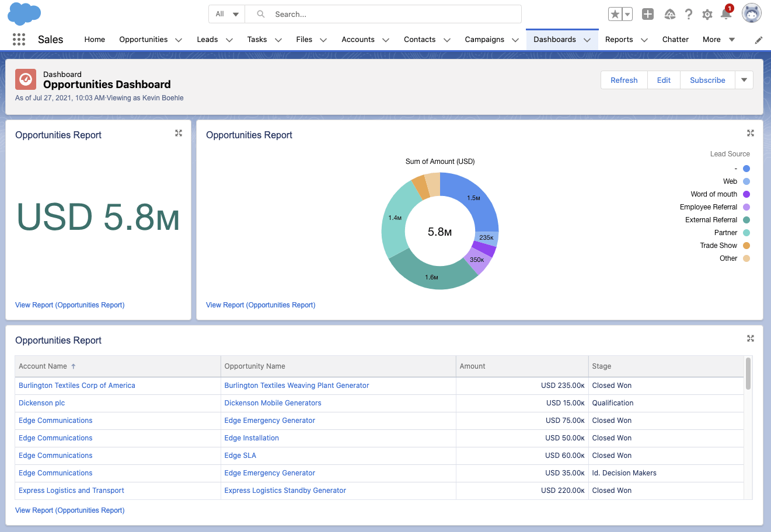Open Setup using the gear icon
This screenshot has width=771, height=532.
click(707, 14)
